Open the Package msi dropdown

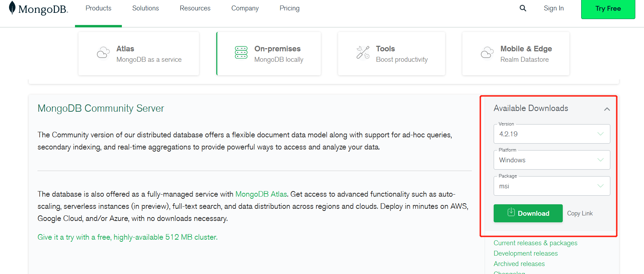(552, 186)
